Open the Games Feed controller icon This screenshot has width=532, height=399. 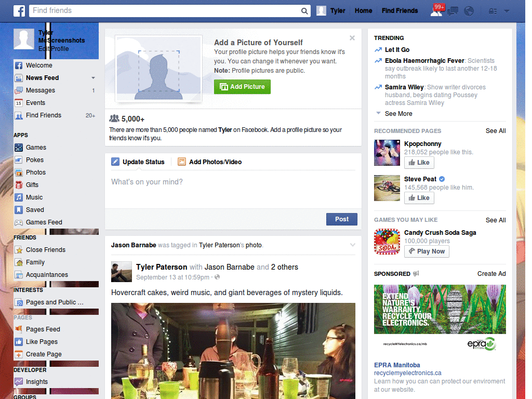click(19, 222)
